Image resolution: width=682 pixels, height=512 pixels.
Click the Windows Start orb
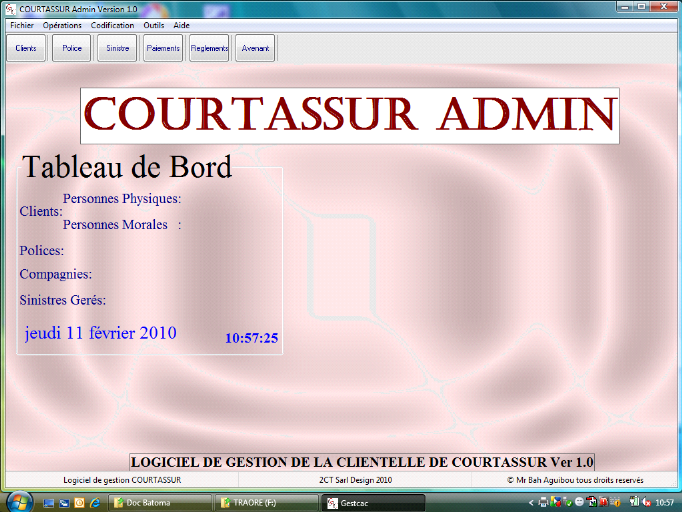tap(19, 502)
